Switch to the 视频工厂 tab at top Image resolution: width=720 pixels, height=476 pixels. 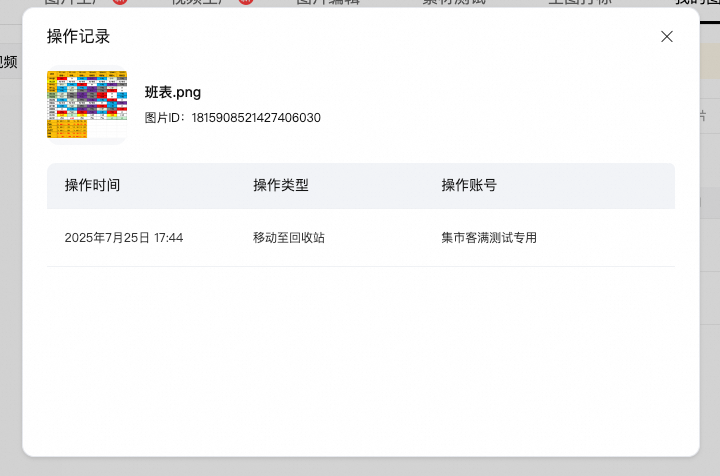pos(199,2)
